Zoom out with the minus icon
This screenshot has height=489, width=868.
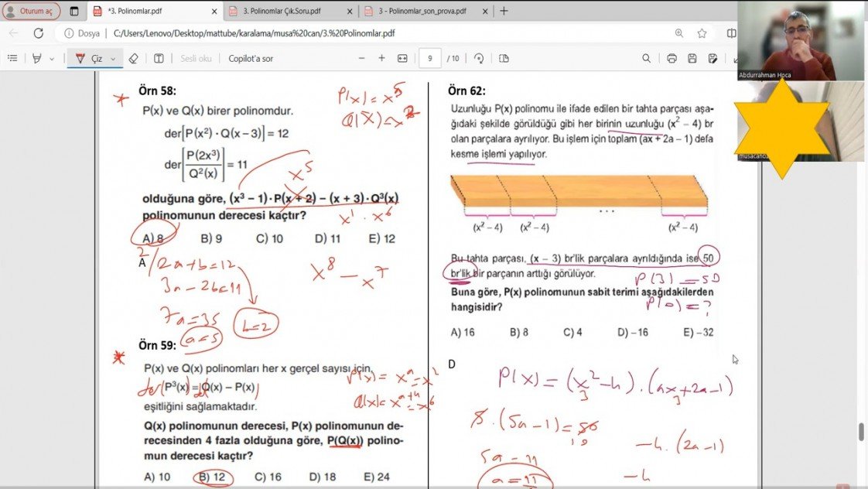point(361,58)
